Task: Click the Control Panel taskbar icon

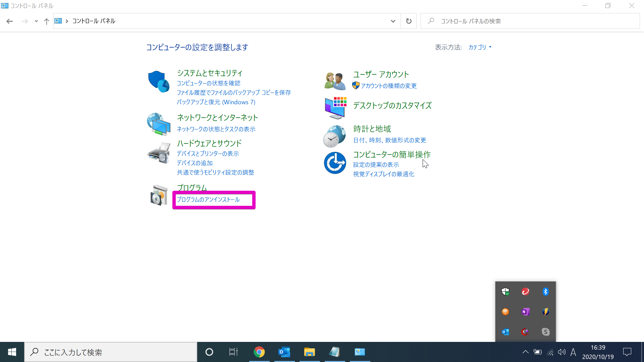Action: coord(360,352)
